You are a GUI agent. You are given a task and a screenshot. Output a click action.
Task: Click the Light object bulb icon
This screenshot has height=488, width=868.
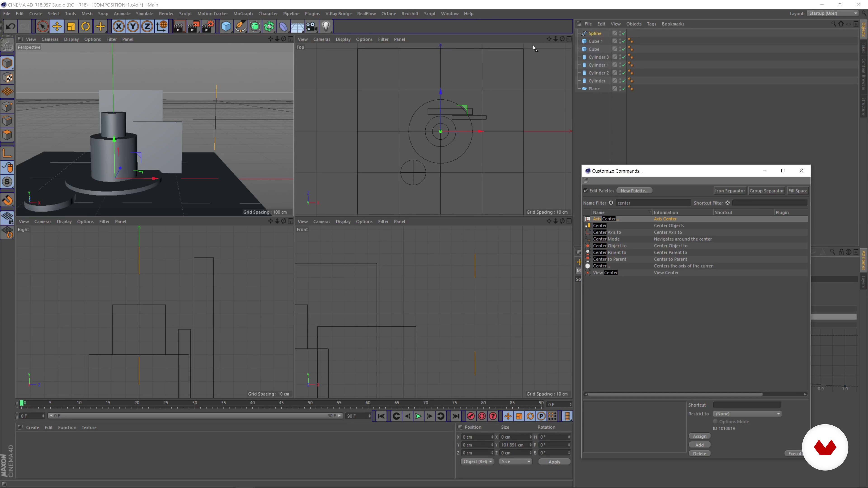pos(326,26)
